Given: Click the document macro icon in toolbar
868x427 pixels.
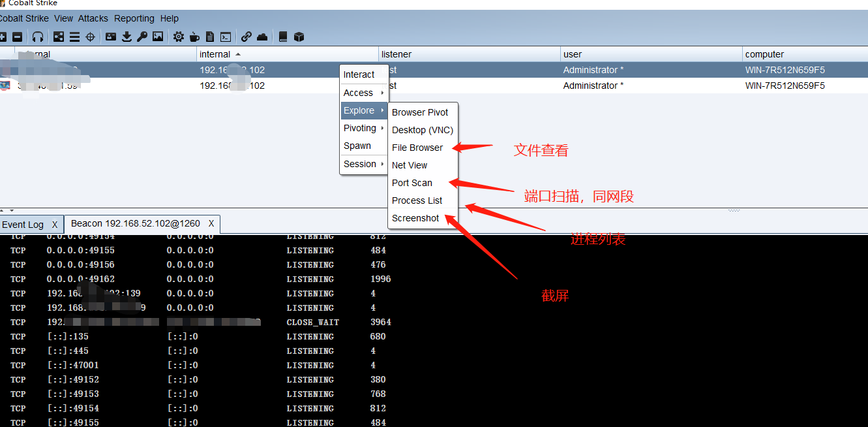Looking at the screenshot, I should pyautogui.click(x=210, y=37).
